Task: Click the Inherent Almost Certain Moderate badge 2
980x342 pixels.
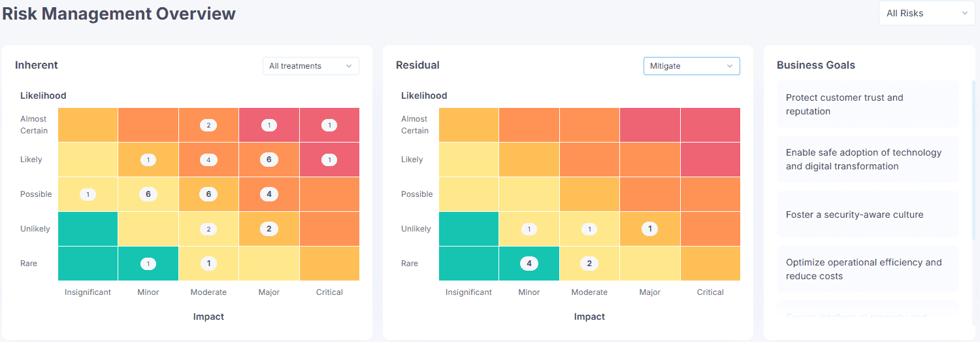Action: 208,125
